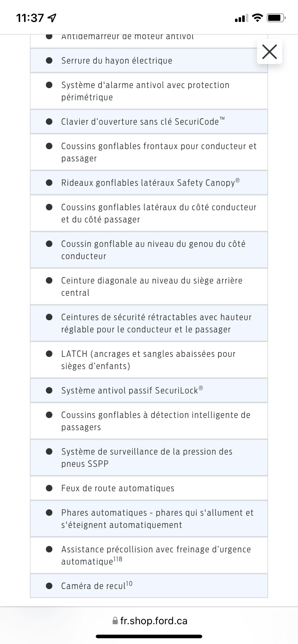The image size is (298, 644).
Task: Select the Feux de route automatiques row
Action: point(149,488)
